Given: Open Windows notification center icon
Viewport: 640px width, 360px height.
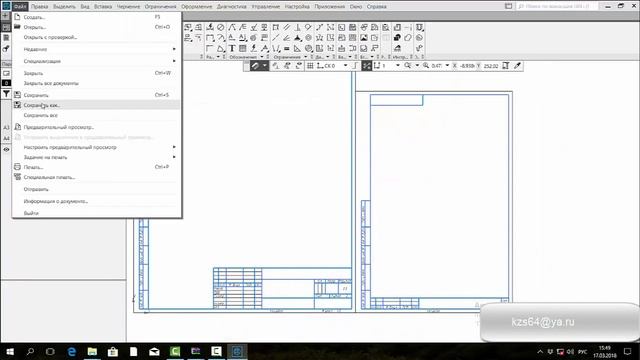Looking at the screenshot, I should tap(627, 351).
